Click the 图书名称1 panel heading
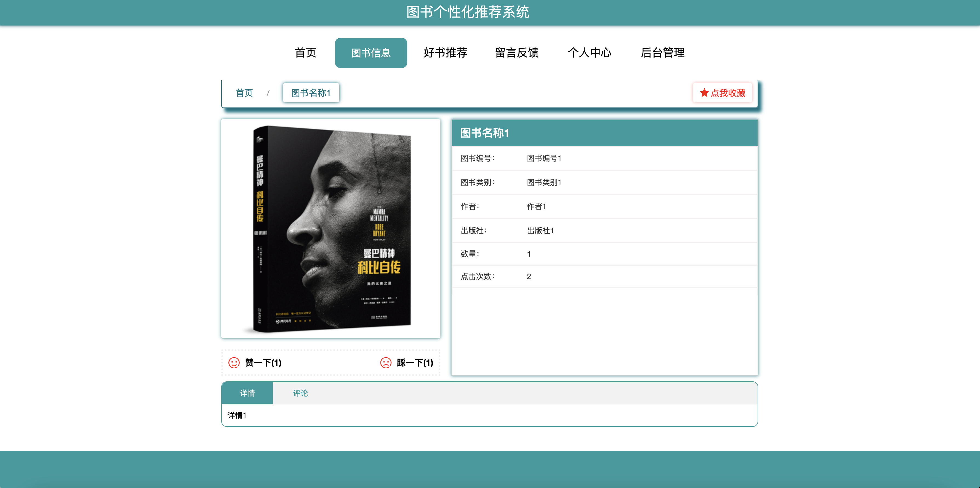The width and height of the screenshot is (980, 488). click(x=485, y=133)
